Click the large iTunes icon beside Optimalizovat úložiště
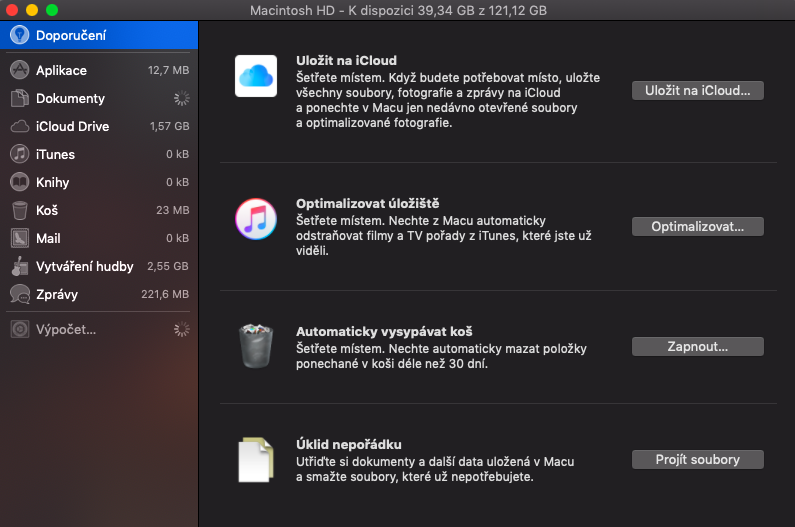 [256, 219]
